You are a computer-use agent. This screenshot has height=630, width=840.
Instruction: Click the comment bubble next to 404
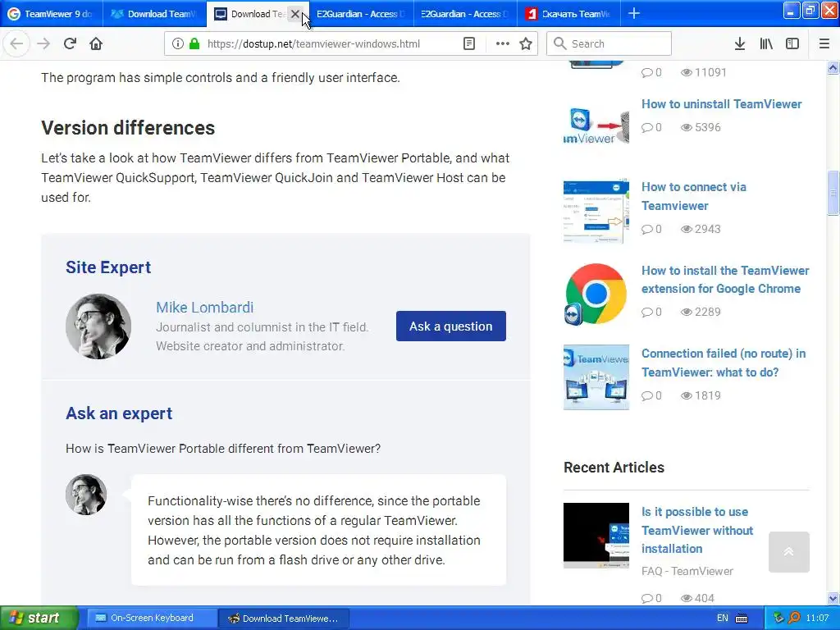coord(647,598)
